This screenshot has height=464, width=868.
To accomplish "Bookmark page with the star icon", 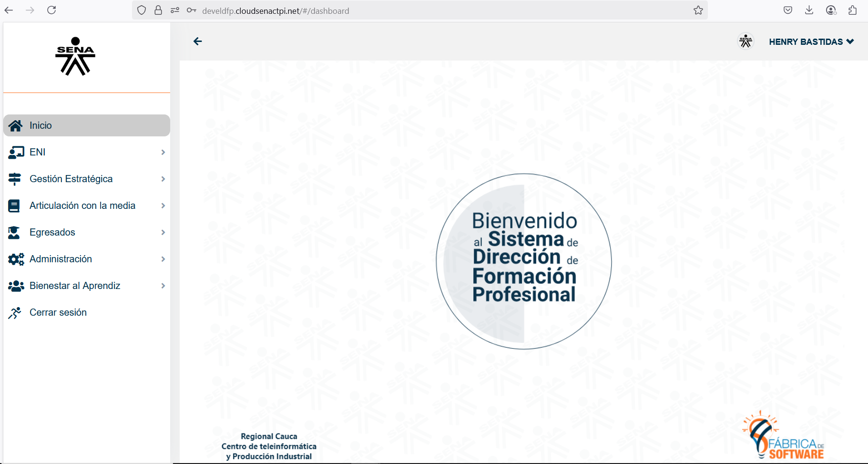I will click(x=698, y=10).
